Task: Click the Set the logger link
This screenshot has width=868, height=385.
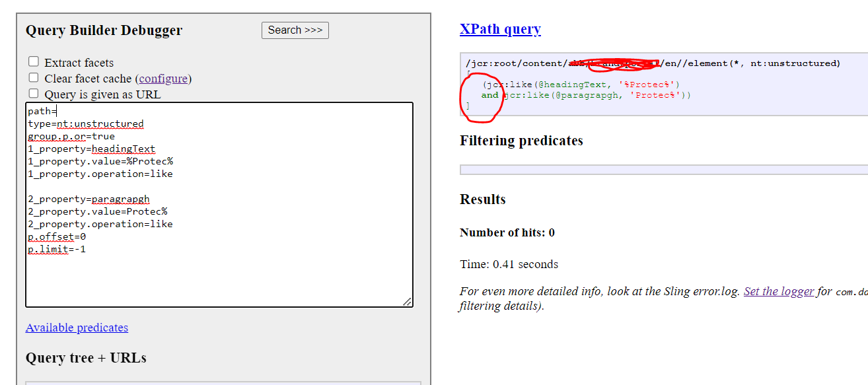Action: tap(779, 291)
